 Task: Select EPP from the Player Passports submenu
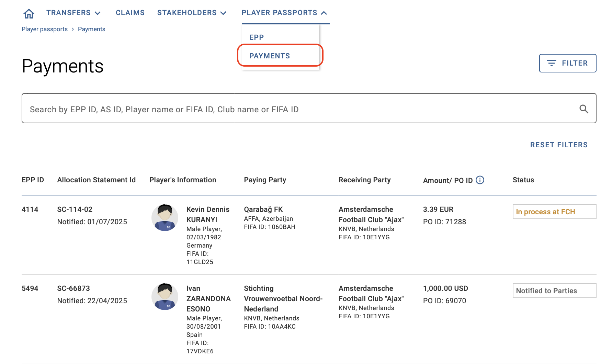[257, 37]
